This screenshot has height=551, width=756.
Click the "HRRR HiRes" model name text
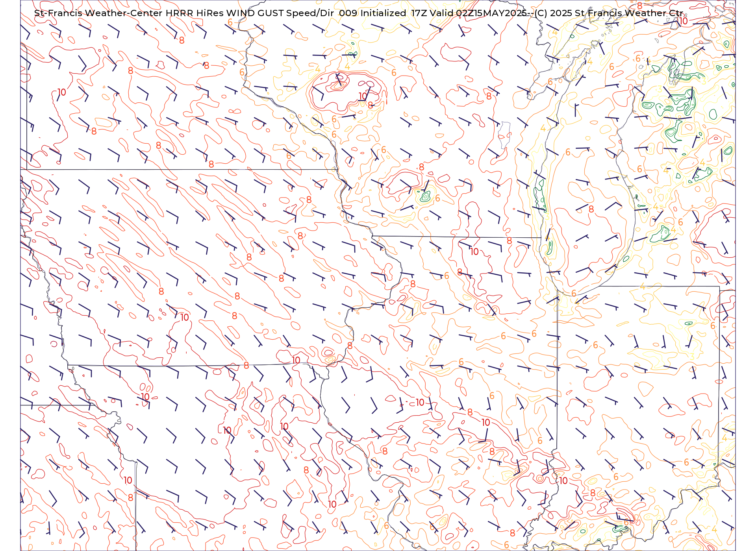click(x=195, y=13)
